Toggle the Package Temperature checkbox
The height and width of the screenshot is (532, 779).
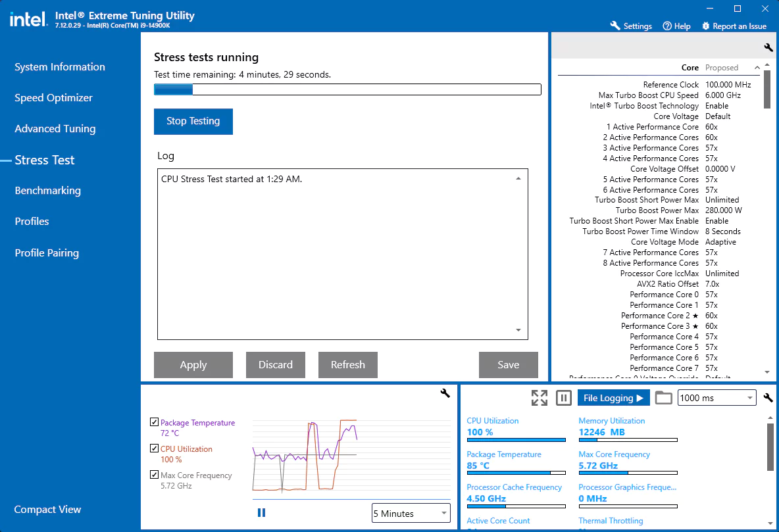click(x=154, y=422)
